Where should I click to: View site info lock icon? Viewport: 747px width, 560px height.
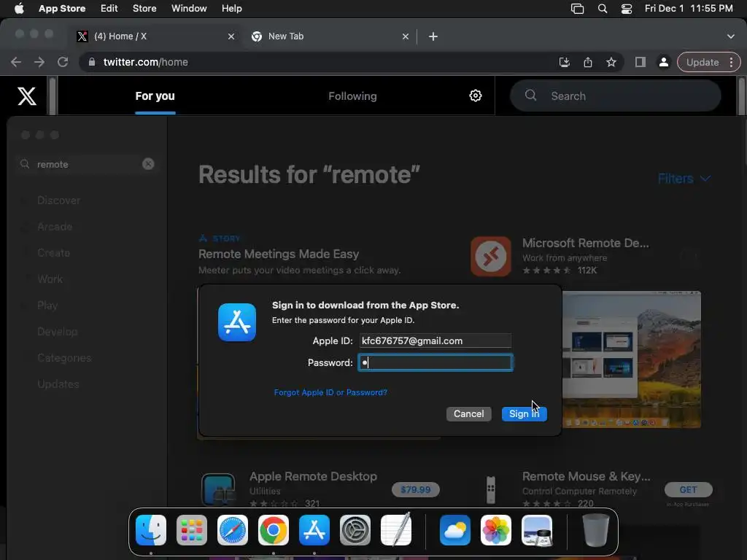pos(92,62)
